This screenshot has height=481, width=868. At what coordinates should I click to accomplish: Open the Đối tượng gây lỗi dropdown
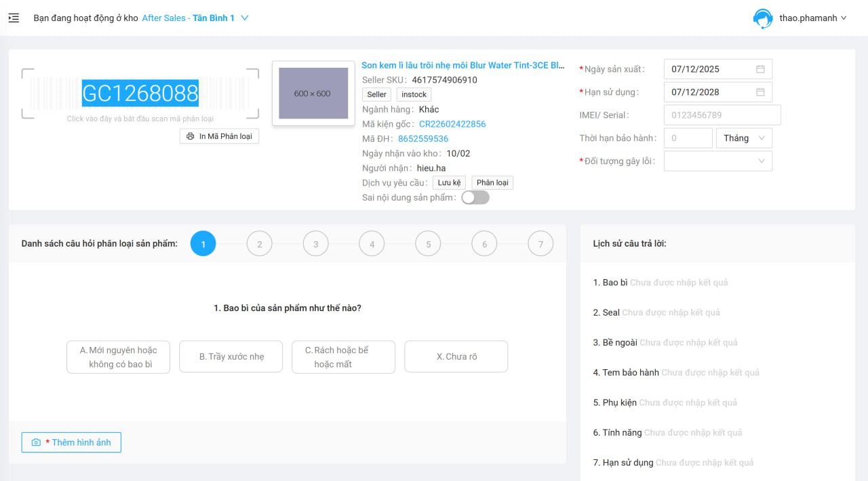pyautogui.click(x=717, y=161)
